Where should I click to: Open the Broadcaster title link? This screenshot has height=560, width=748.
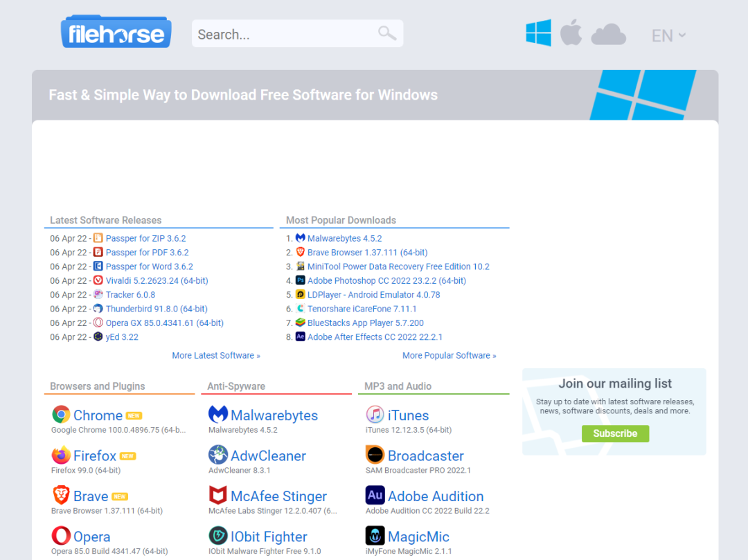[425, 455]
